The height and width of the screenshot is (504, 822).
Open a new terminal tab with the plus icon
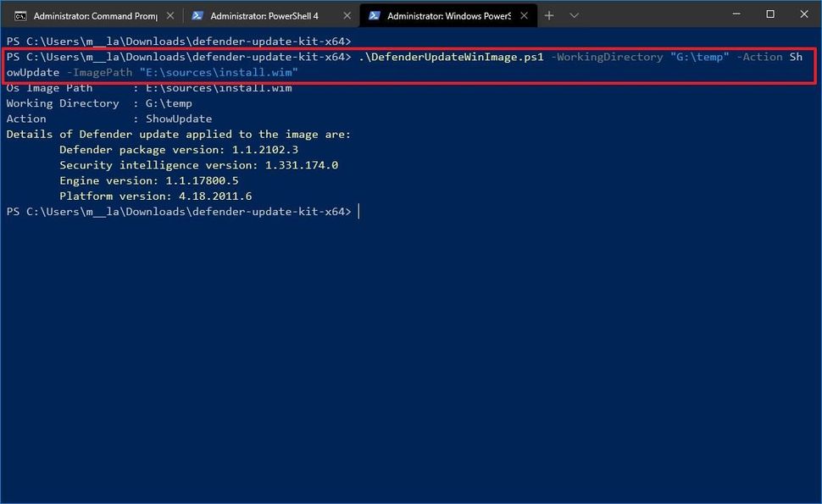(550, 15)
